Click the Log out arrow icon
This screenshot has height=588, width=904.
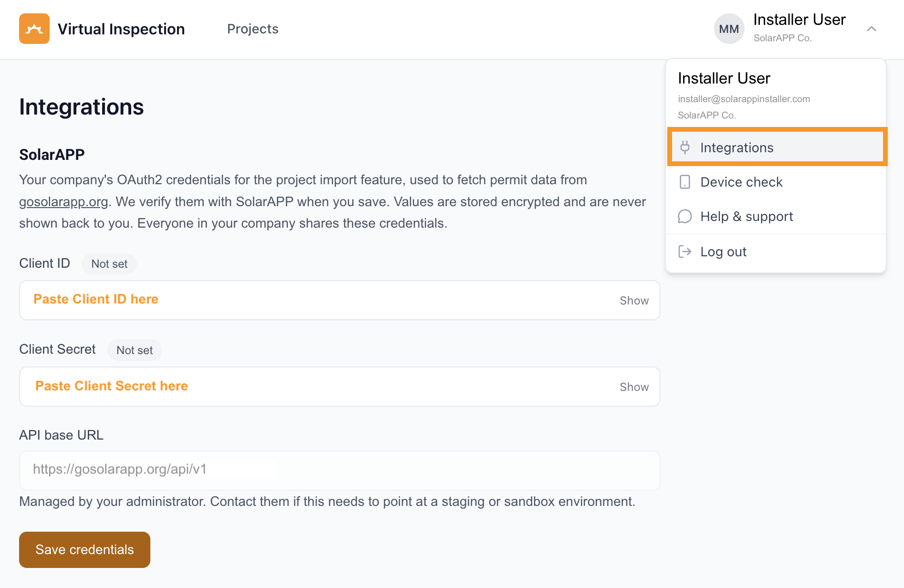685,252
